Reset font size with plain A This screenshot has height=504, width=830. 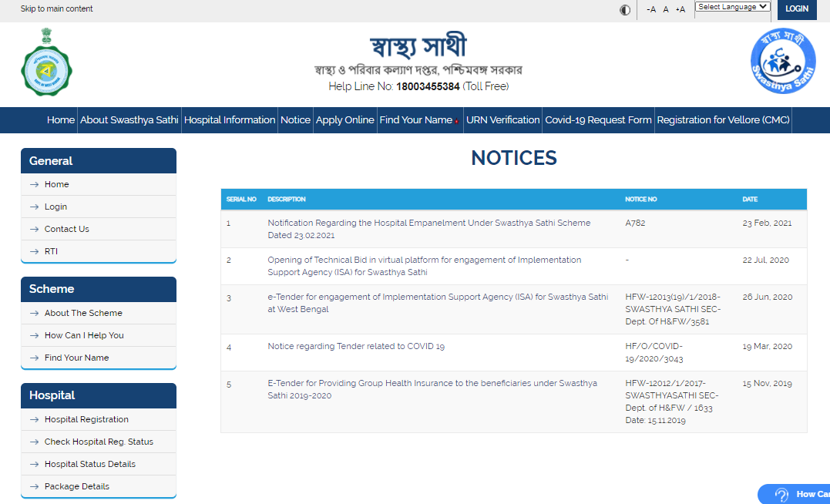pyautogui.click(x=666, y=9)
